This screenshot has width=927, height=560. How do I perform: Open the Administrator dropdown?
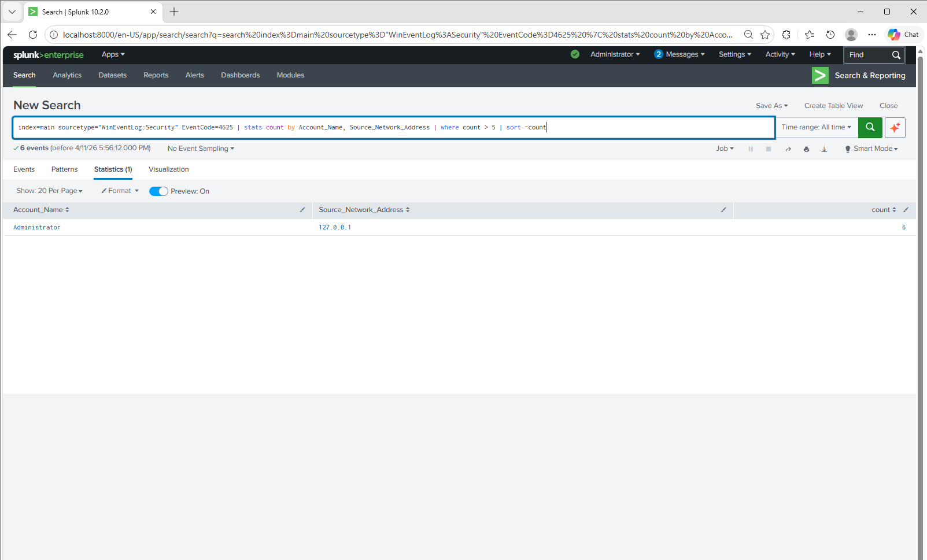pyautogui.click(x=615, y=54)
